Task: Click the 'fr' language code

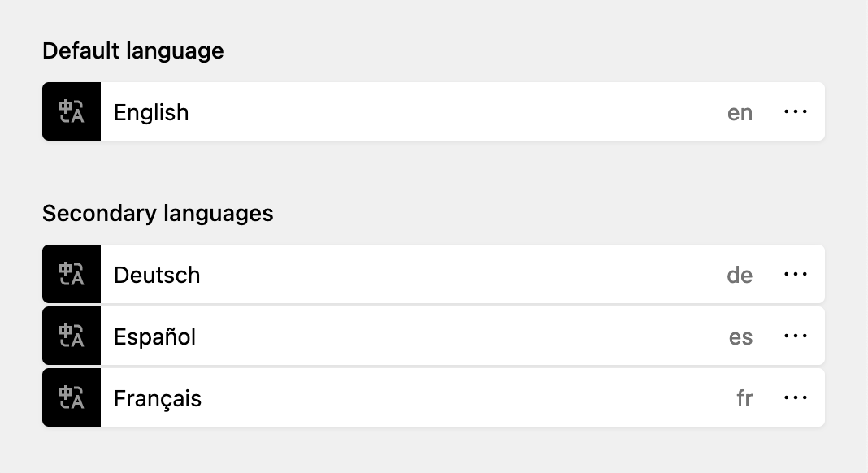Action: (744, 398)
